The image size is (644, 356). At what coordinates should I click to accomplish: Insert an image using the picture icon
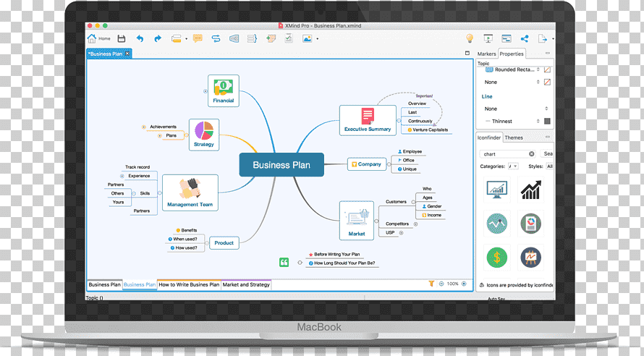307,38
